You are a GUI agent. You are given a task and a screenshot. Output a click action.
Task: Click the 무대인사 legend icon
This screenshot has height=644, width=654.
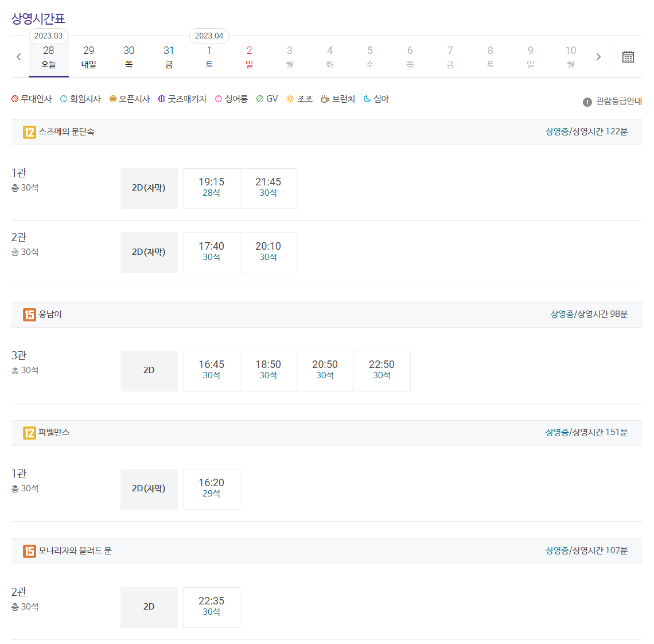[x=15, y=99]
